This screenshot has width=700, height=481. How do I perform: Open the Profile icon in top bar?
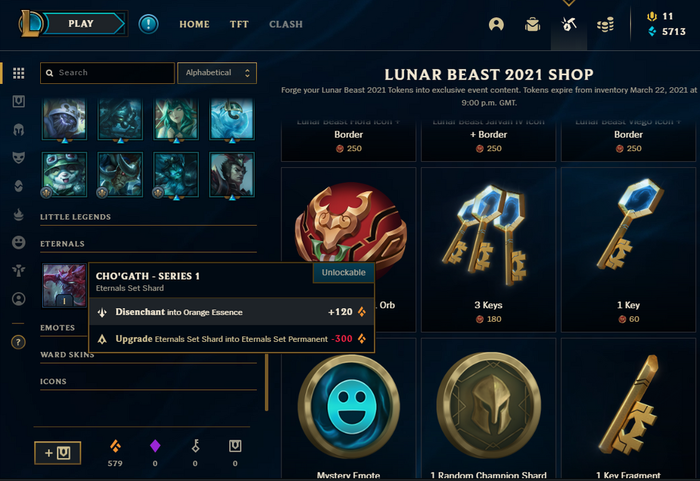tap(496, 24)
